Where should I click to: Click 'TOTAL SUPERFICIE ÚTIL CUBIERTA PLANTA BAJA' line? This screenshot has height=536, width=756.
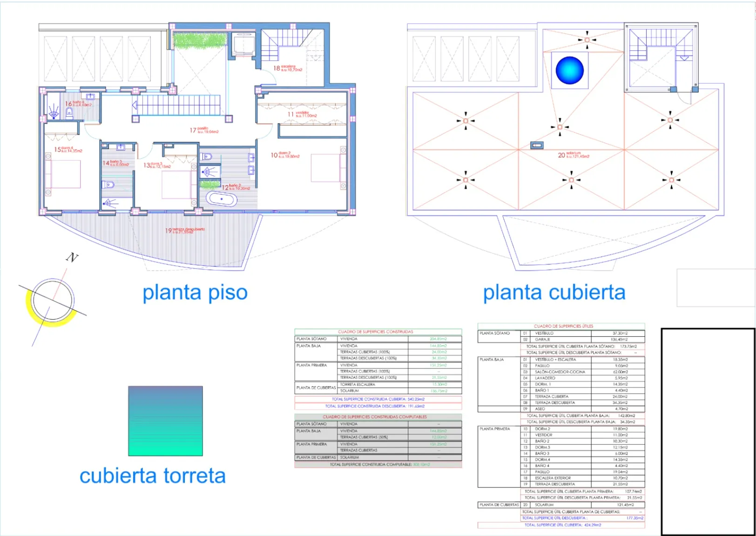coord(582,415)
